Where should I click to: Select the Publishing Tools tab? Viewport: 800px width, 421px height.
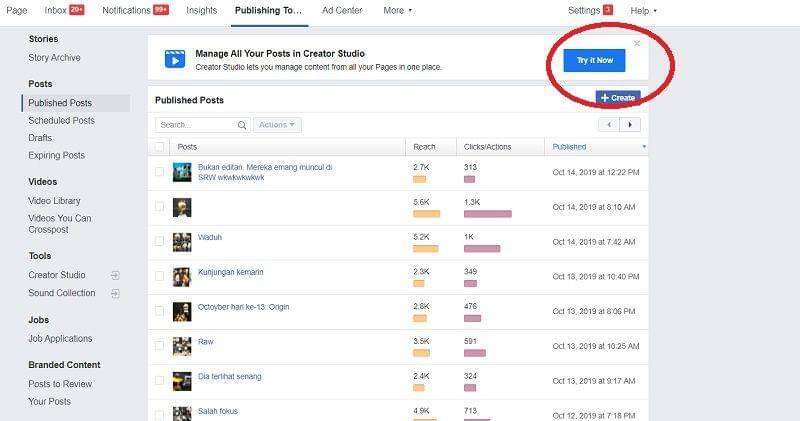coord(268,10)
